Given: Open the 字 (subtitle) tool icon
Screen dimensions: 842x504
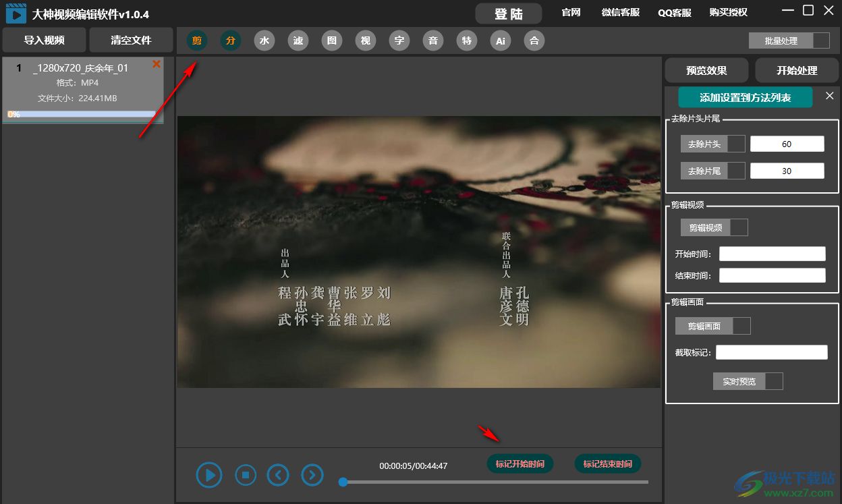Looking at the screenshot, I should click(399, 41).
